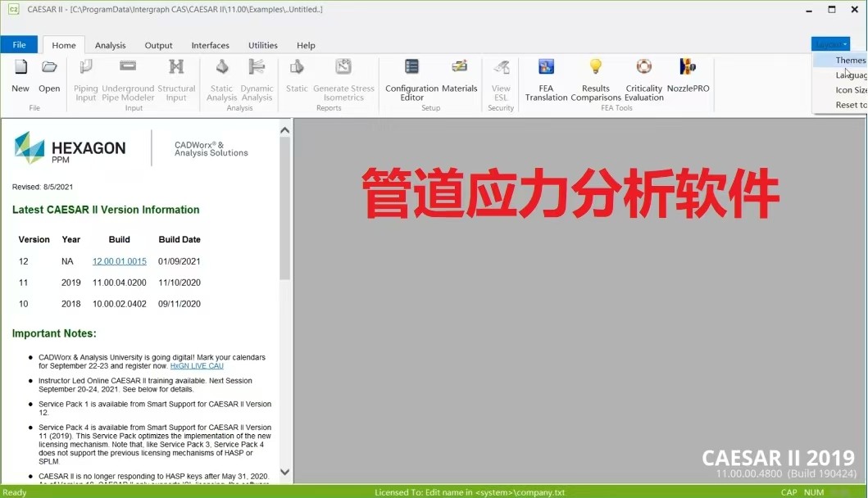Choose Icon Size in Layout menu
868x498 pixels.
click(841, 90)
